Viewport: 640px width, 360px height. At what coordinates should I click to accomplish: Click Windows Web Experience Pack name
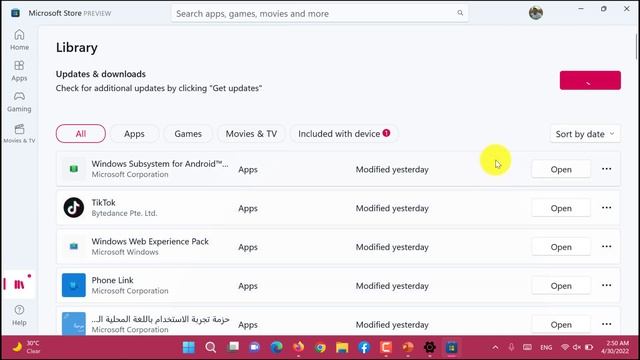150,241
